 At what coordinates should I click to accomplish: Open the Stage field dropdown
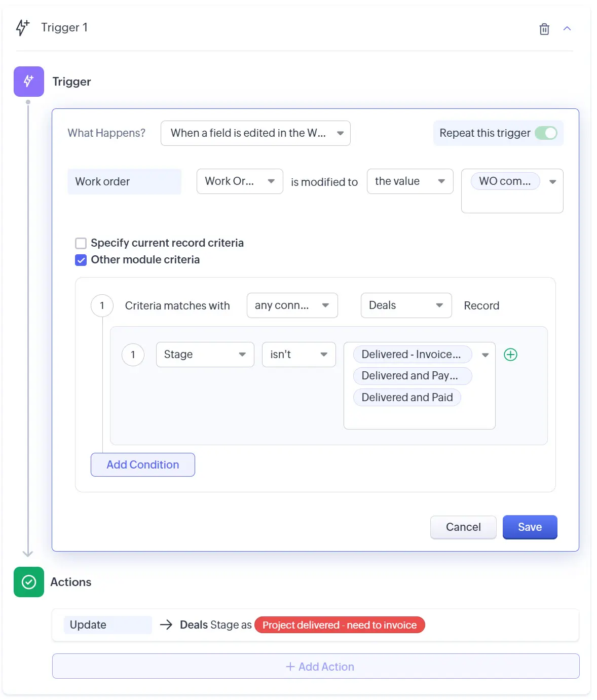tap(205, 355)
